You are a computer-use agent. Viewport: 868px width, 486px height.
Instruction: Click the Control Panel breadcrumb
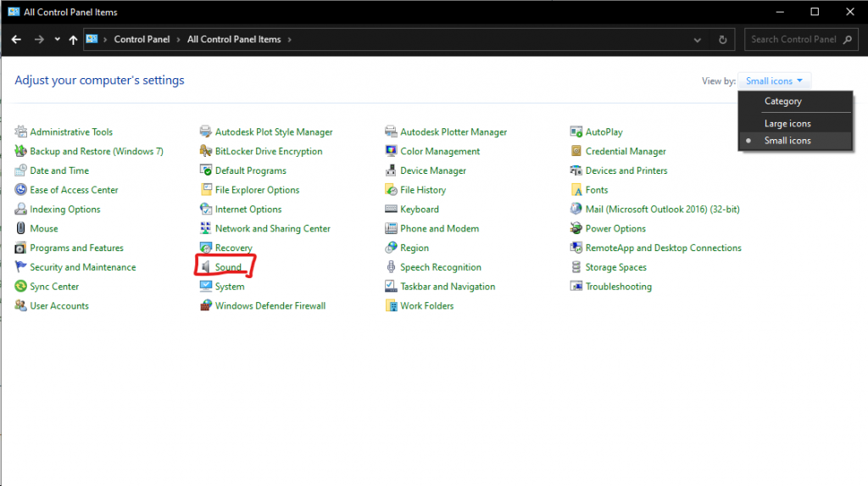pos(142,39)
